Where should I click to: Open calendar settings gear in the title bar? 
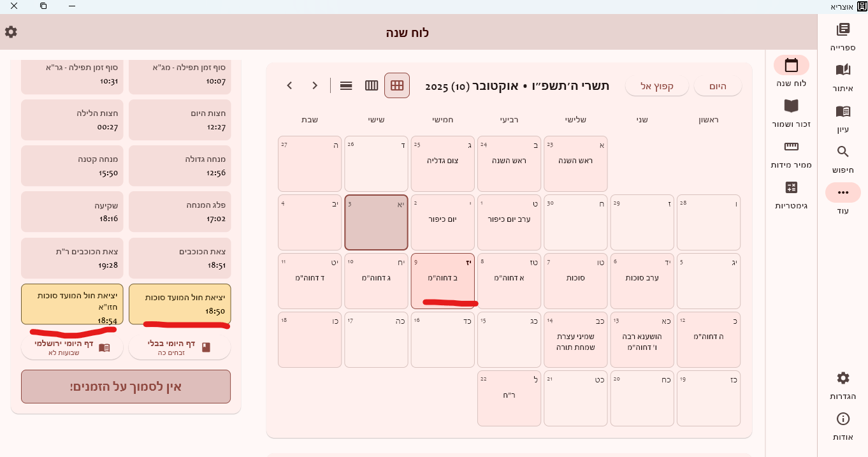tap(11, 32)
